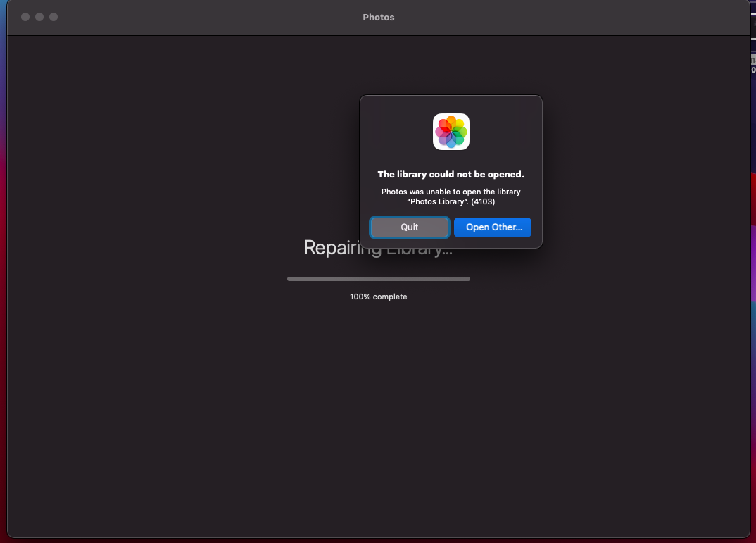Click the Photos app icon in the dialog
Image resolution: width=756 pixels, height=543 pixels.
tap(451, 132)
